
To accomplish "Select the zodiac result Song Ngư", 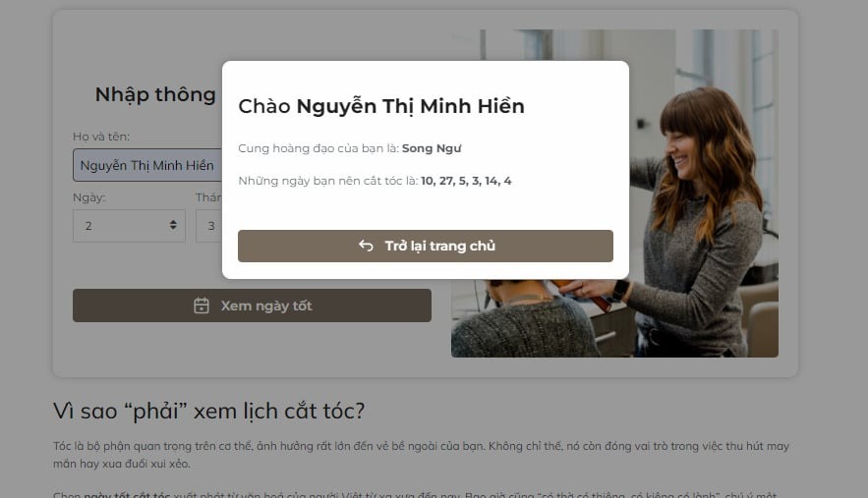I will tap(432, 148).
